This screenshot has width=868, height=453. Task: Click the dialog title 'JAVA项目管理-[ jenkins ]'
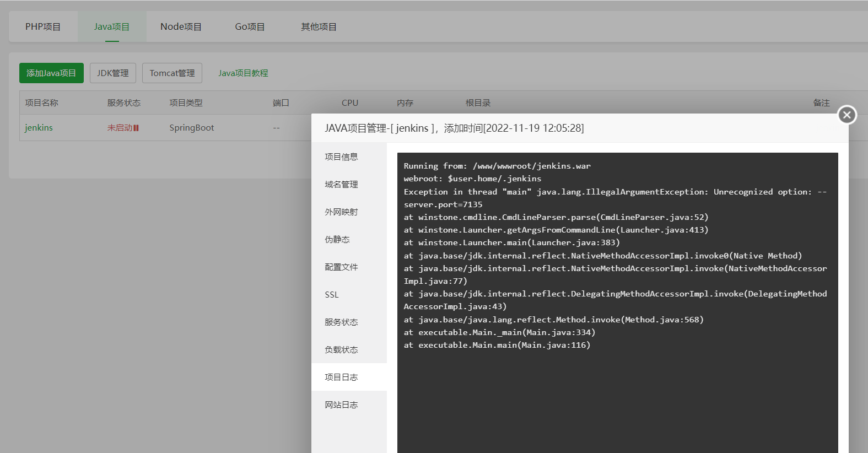[x=380, y=128]
